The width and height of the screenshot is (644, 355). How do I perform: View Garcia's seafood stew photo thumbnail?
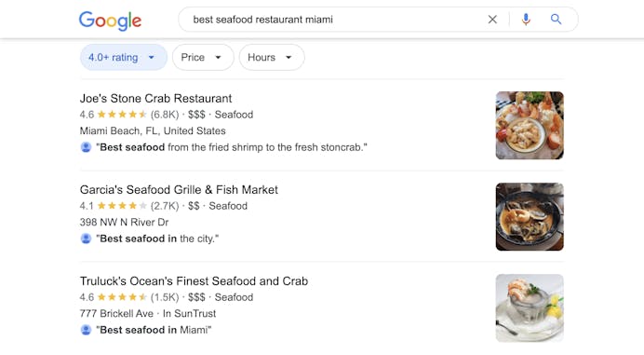[530, 217]
